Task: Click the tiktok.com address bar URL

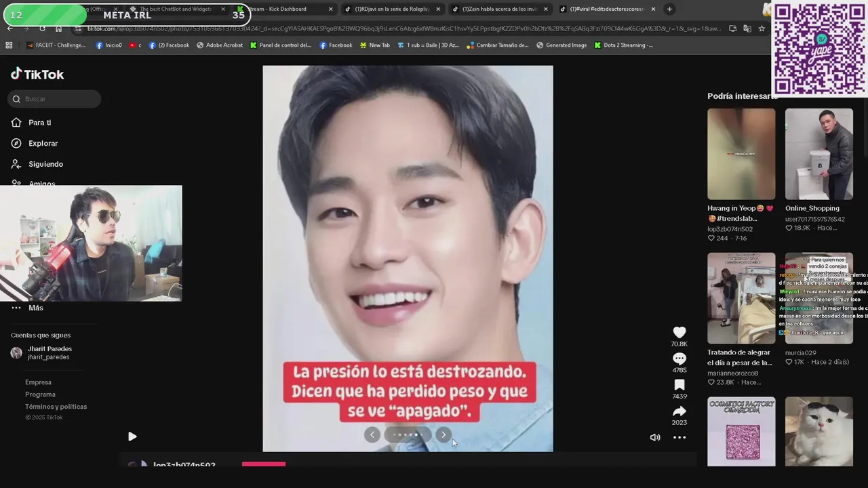Action: [403, 28]
